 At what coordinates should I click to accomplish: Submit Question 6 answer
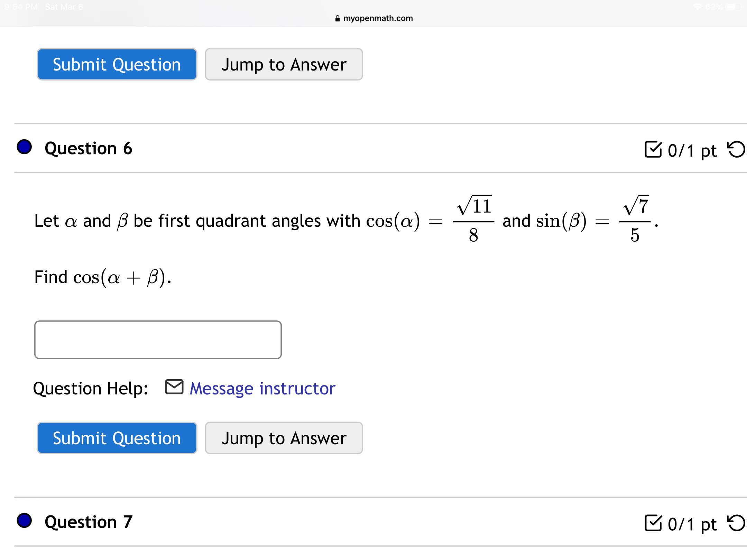(117, 438)
